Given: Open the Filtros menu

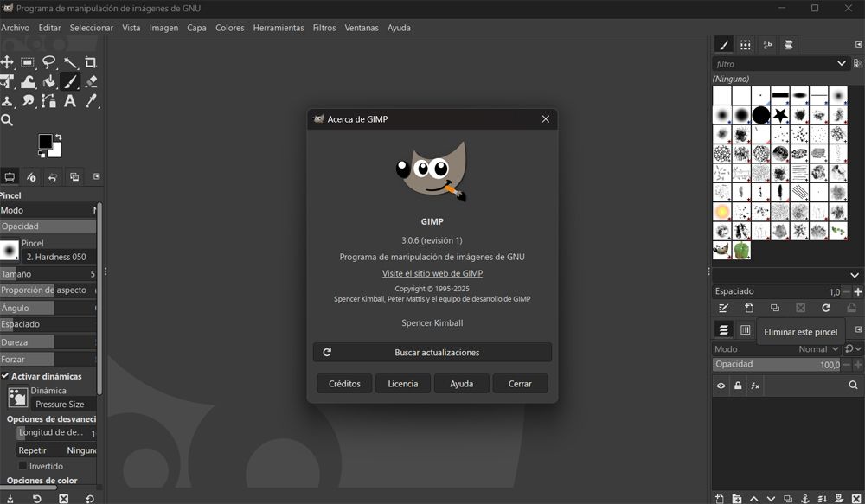Looking at the screenshot, I should pyautogui.click(x=324, y=28).
